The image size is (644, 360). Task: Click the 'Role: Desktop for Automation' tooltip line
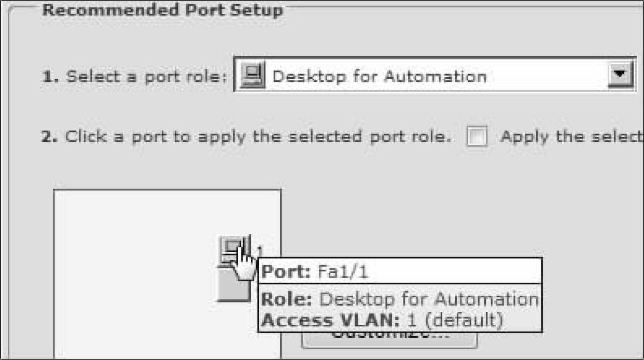pos(399,299)
